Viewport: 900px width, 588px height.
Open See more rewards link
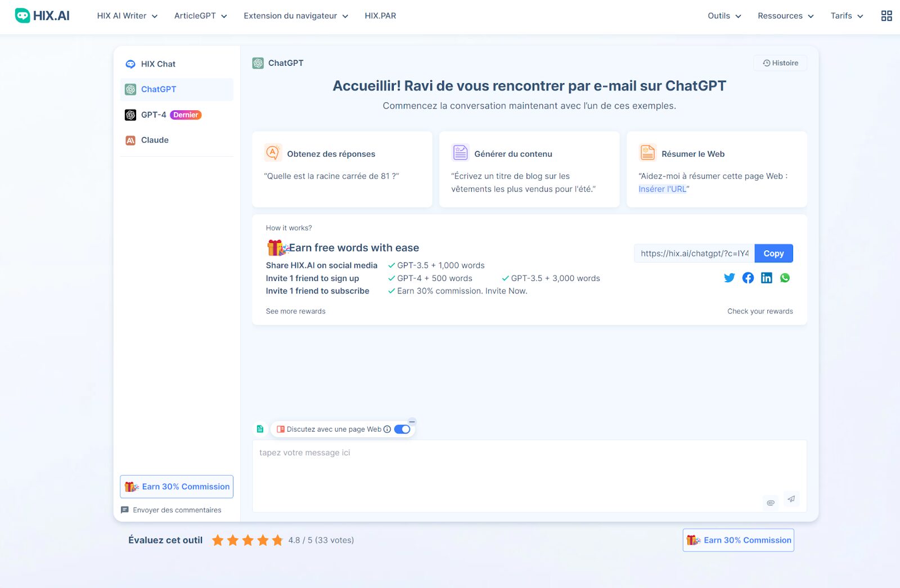pyautogui.click(x=295, y=311)
